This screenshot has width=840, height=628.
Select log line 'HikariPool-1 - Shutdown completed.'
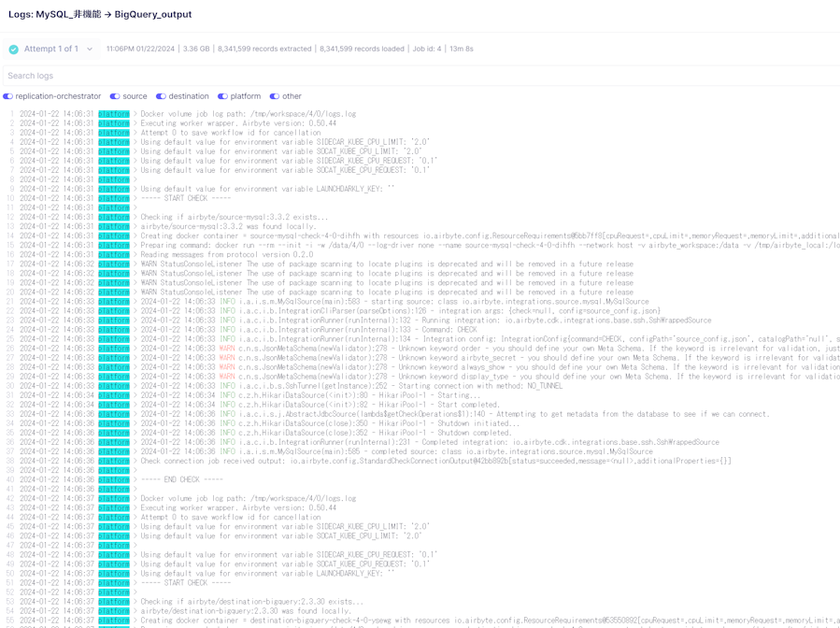coord(326,433)
